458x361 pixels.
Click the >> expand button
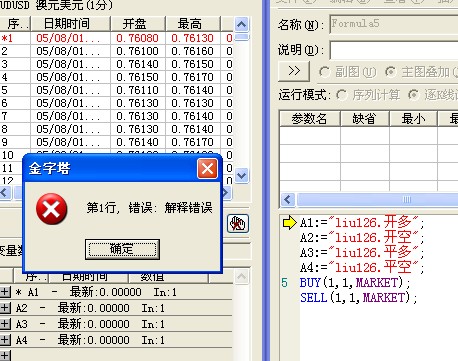coord(294,71)
